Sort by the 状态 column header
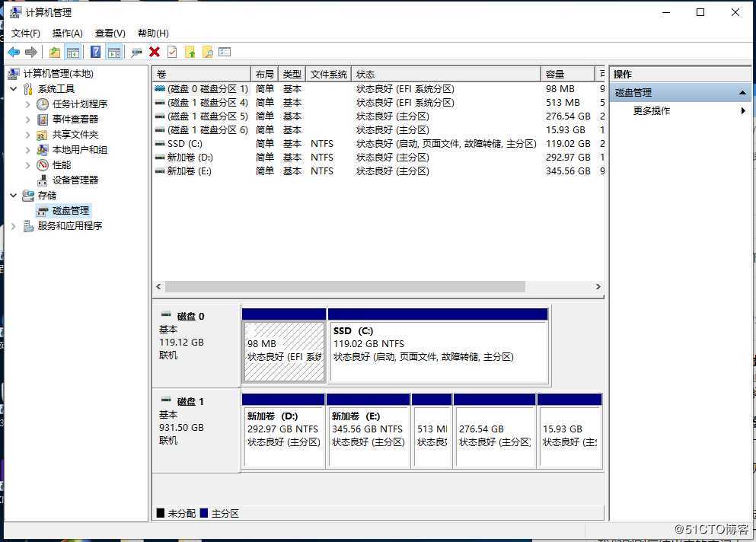 point(446,75)
